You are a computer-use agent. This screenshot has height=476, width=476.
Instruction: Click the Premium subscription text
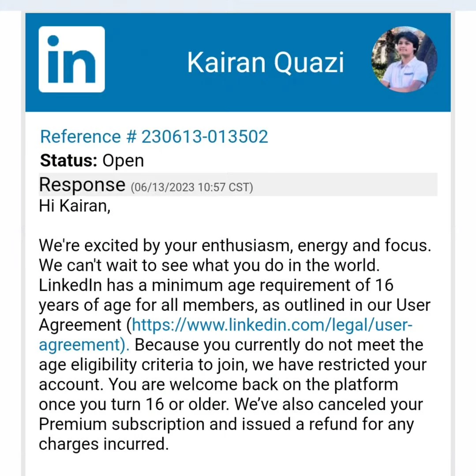[x=122, y=424]
